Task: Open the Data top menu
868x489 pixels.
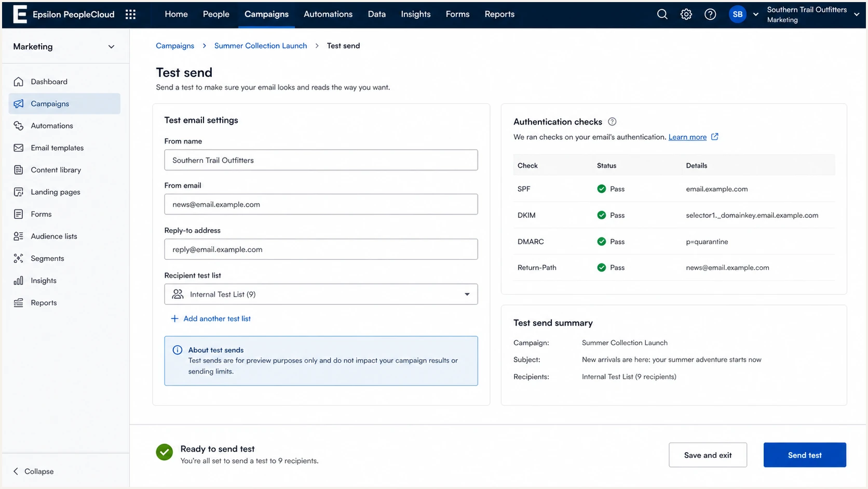Action: tap(377, 14)
